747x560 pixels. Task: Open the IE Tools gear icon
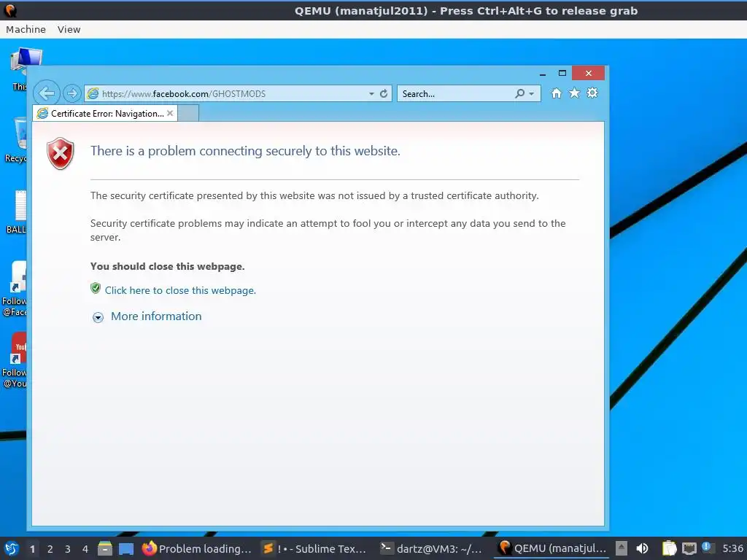click(592, 93)
